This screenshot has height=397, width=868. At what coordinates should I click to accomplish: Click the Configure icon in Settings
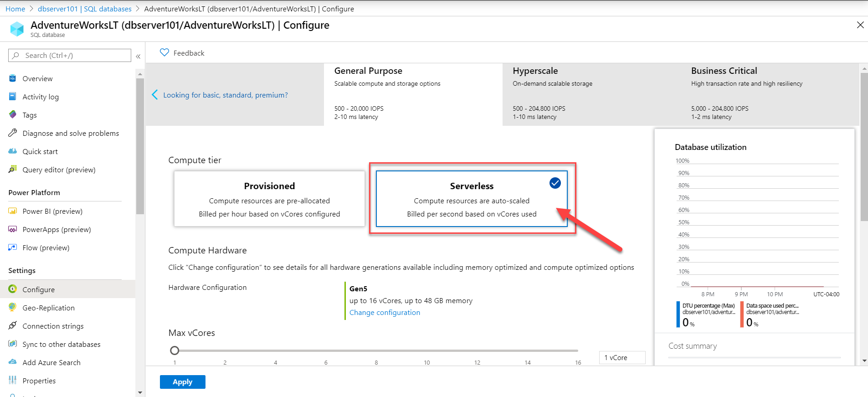13,289
